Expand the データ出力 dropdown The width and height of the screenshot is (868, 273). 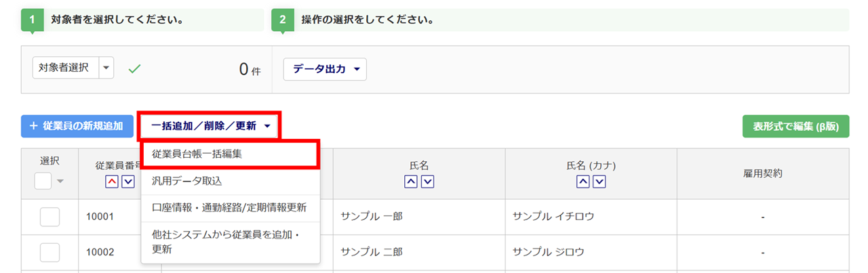coord(325,69)
